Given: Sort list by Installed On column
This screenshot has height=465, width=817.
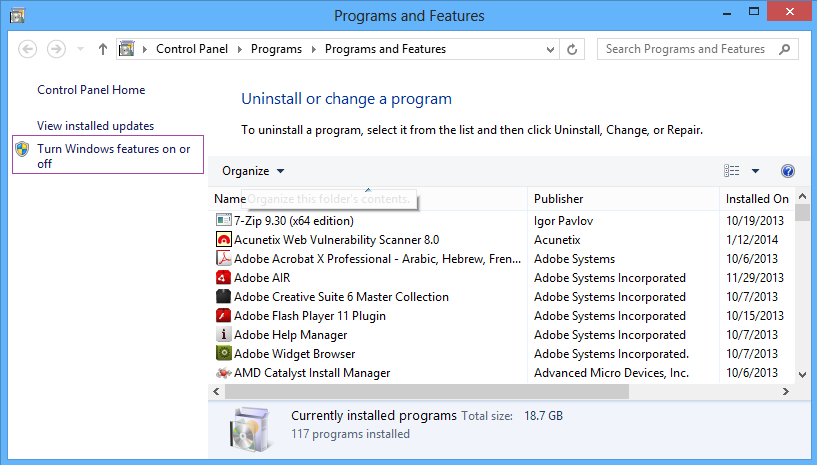Looking at the screenshot, I should [757, 199].
